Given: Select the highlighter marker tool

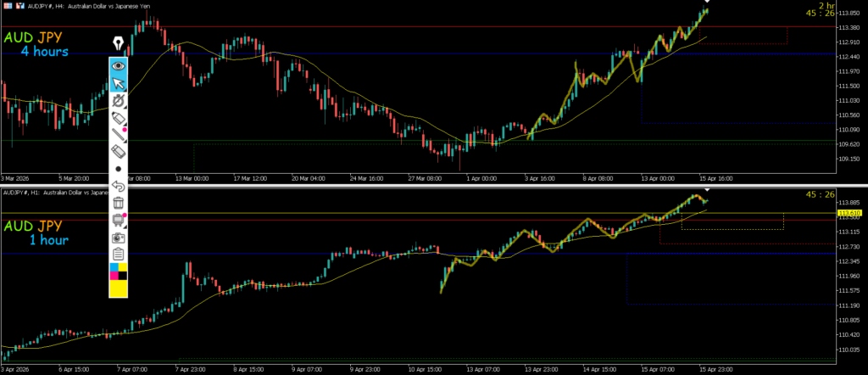Looking at the screenshot, I should click(119, 117).
